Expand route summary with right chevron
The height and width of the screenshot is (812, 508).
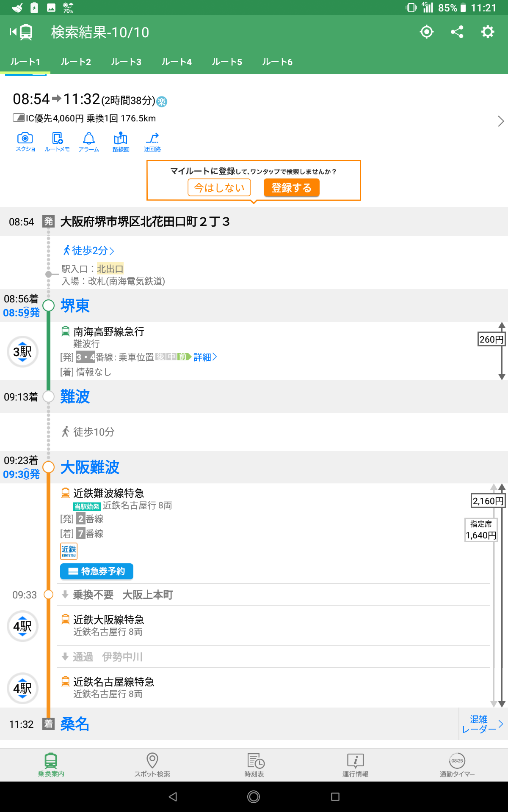pyautogui.click(x=501, y=121)
